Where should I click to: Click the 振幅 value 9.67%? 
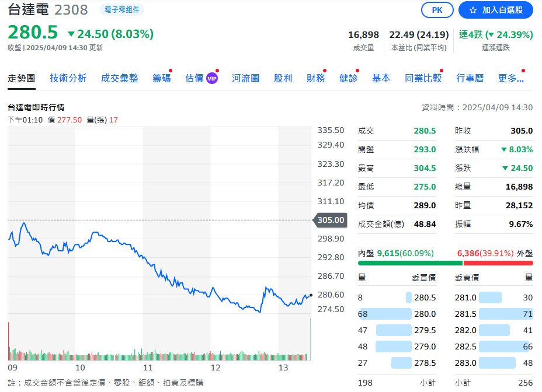coord(521,224)
